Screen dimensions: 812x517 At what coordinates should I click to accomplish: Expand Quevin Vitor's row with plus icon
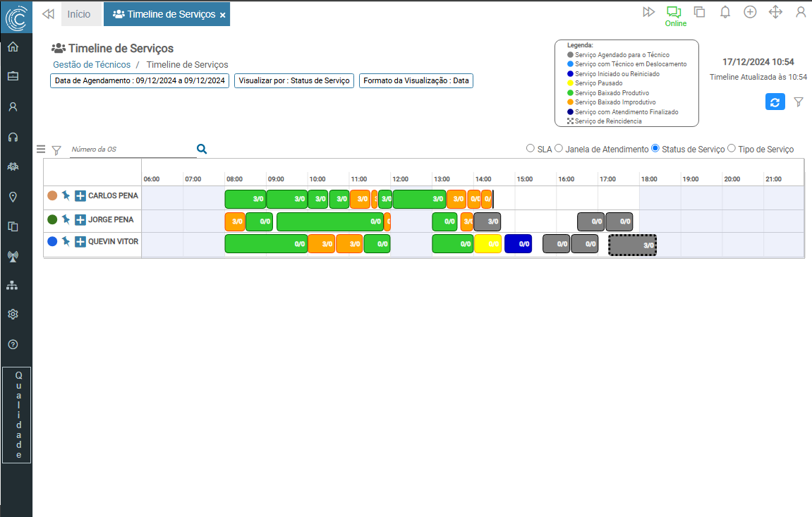coord(80,242)
